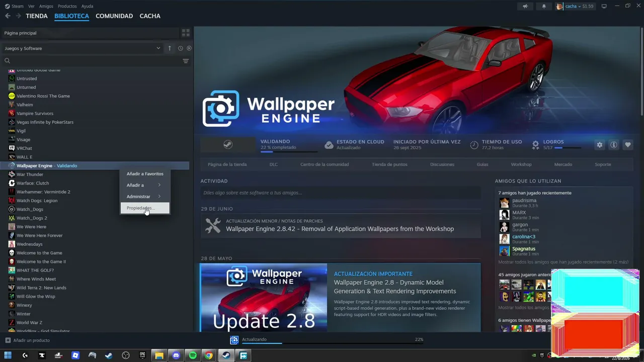Open File Explorer from the taskbar

pos(159,355)
